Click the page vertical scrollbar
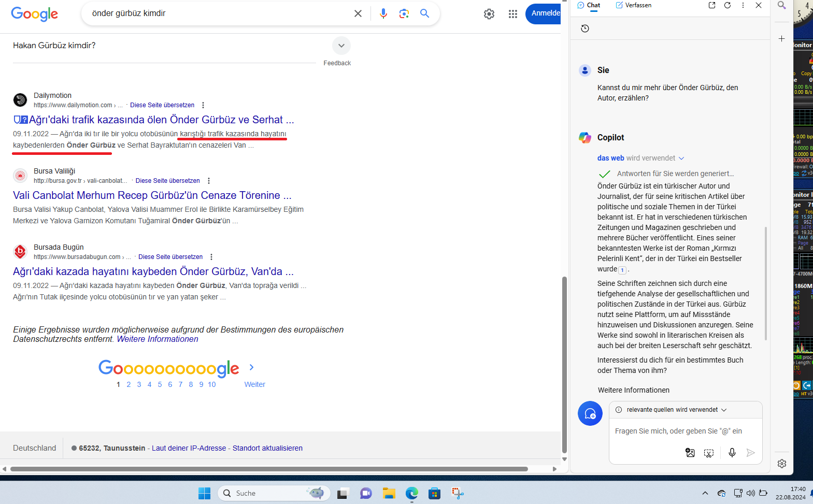The image size is (813, 504). 564,365
